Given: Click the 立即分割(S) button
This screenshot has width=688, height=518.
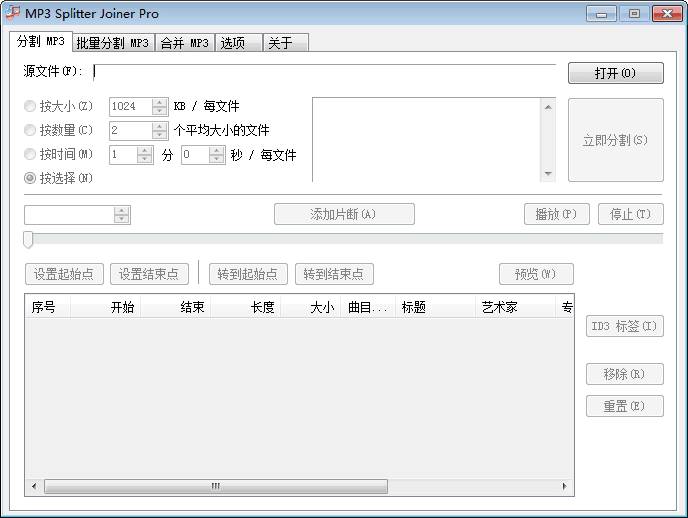Looking at the screenshot, I should (x=616, y=140).
